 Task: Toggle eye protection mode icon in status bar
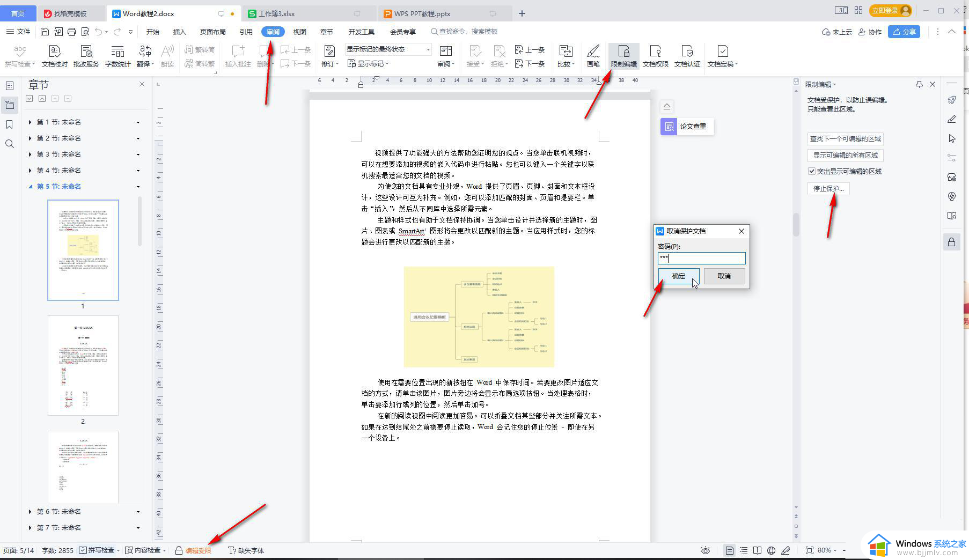706,550
